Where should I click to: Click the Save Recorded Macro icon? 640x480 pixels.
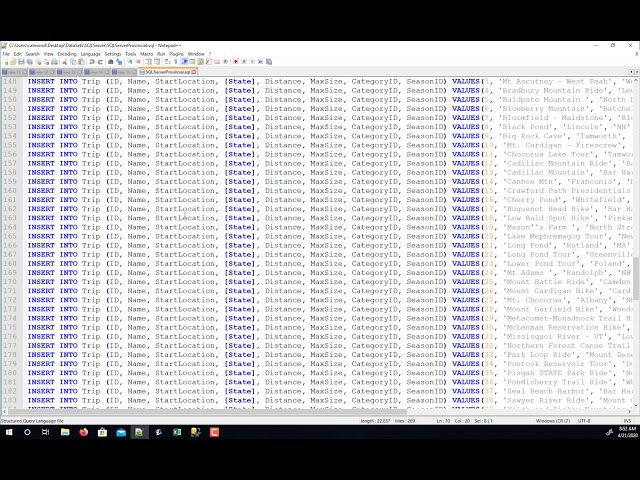(x=269, y=62)
